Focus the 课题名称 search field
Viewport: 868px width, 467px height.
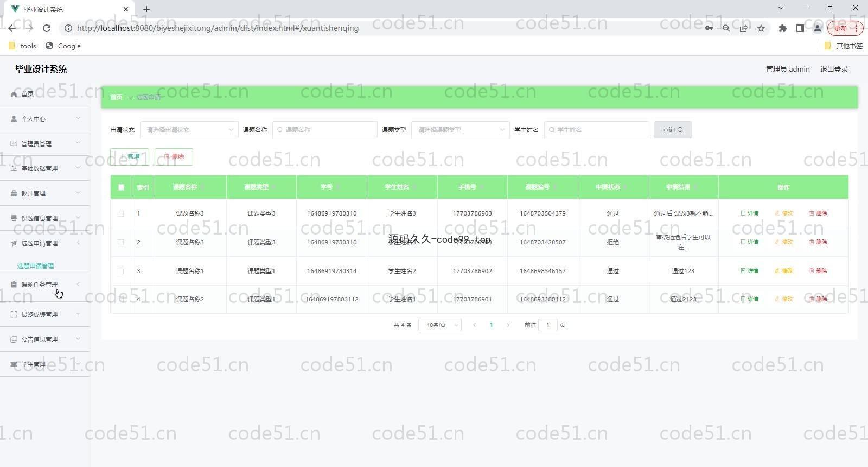[x=324, y=130]
